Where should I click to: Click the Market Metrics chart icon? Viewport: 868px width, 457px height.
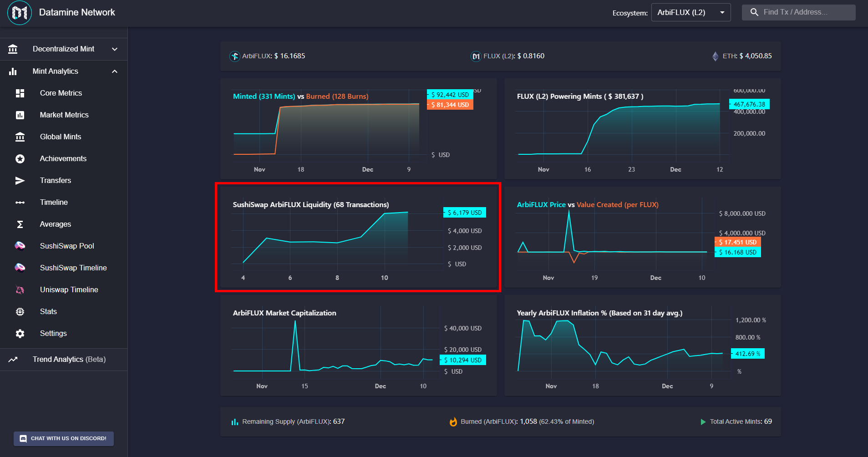point(20,115)
